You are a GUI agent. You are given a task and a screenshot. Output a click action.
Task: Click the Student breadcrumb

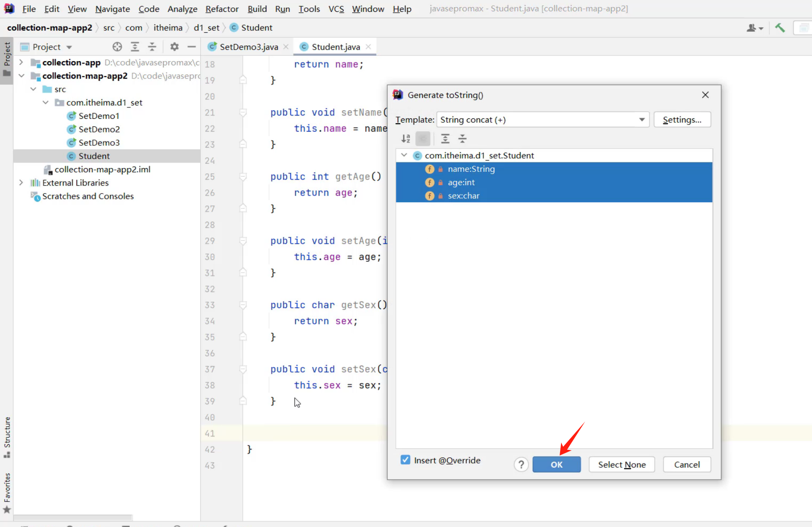(251, 27)
